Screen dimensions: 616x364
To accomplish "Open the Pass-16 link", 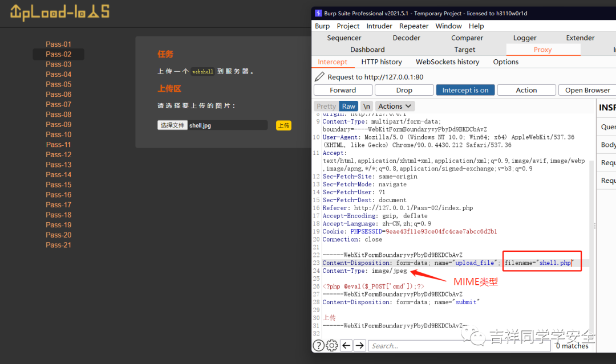I will (59, 195).
